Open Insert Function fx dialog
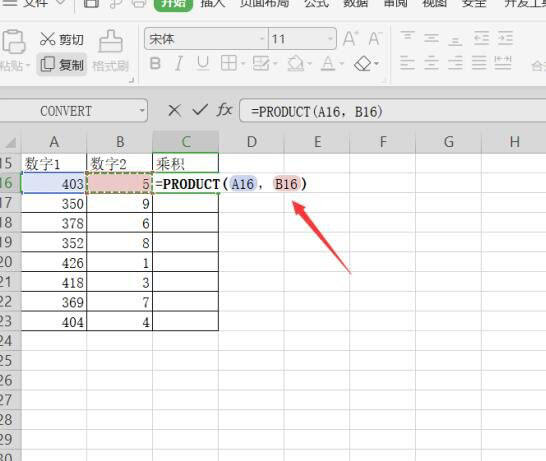 [x=224, y=110]
